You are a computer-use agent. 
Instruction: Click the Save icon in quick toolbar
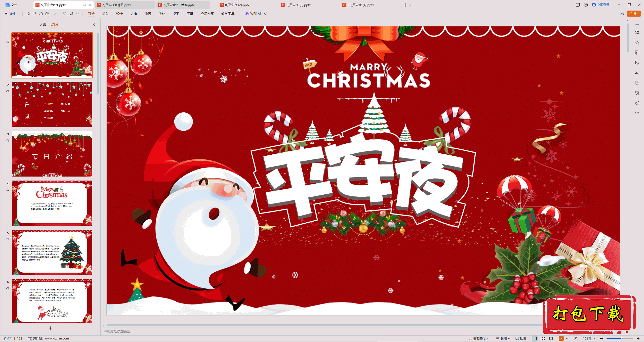coord(28,14)
